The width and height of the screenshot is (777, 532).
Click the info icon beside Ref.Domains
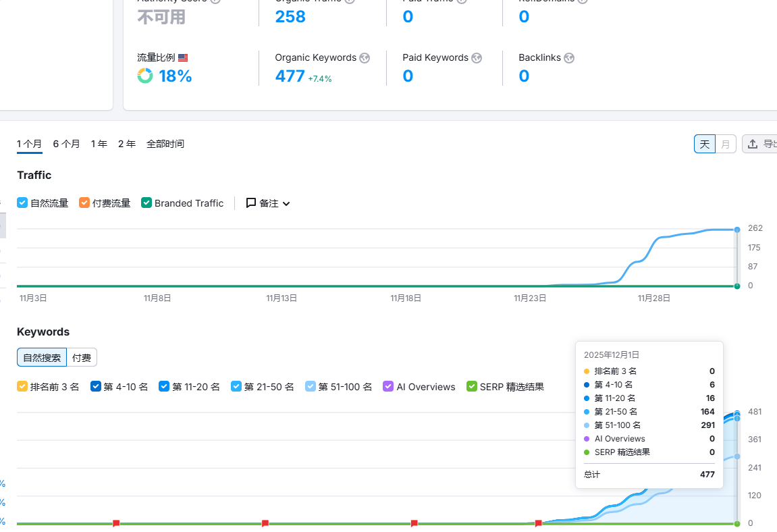[582, 1]
